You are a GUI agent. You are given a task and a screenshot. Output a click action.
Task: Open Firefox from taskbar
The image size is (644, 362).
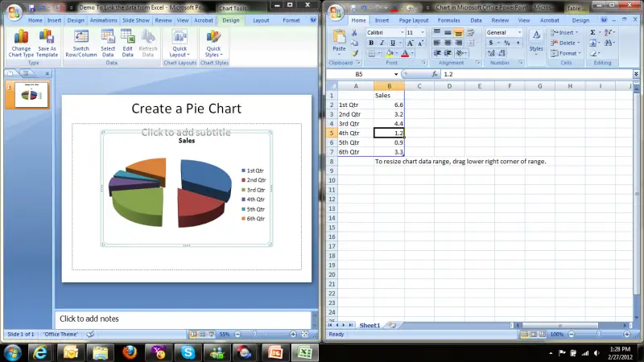[x=130, y=352]
